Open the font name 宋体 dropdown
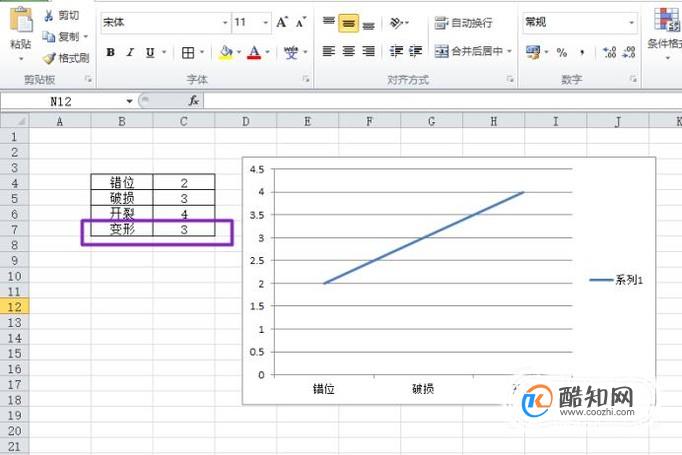This screenshot has width=682, height=455. [x=225, y=23]
